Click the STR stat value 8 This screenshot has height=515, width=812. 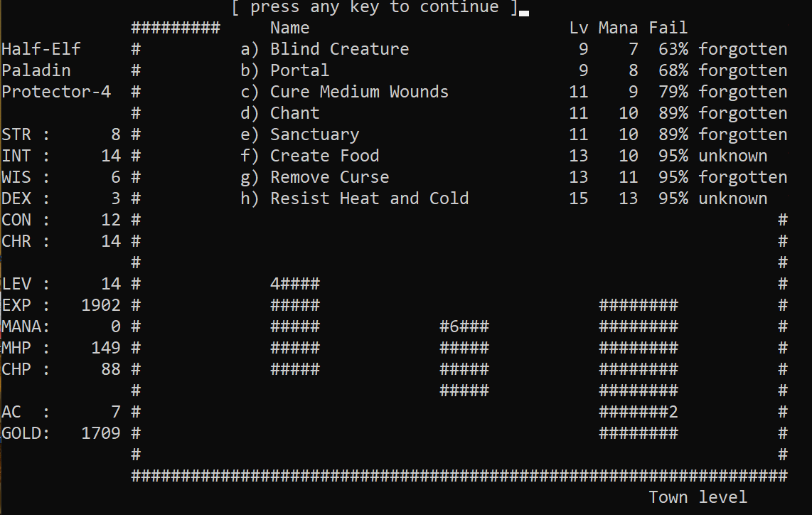click(115, 134)
